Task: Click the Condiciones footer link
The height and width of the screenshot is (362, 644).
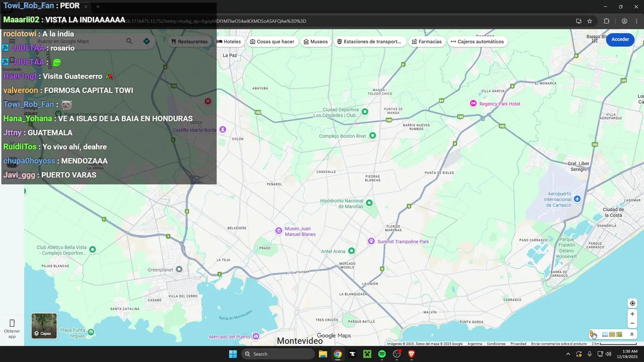Action: (x=496, y=344)
